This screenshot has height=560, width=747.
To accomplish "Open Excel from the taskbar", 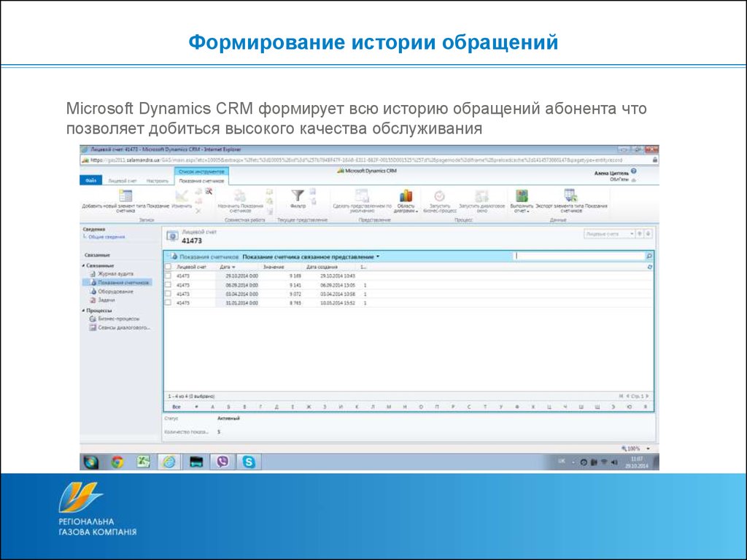I will [143, 462].
